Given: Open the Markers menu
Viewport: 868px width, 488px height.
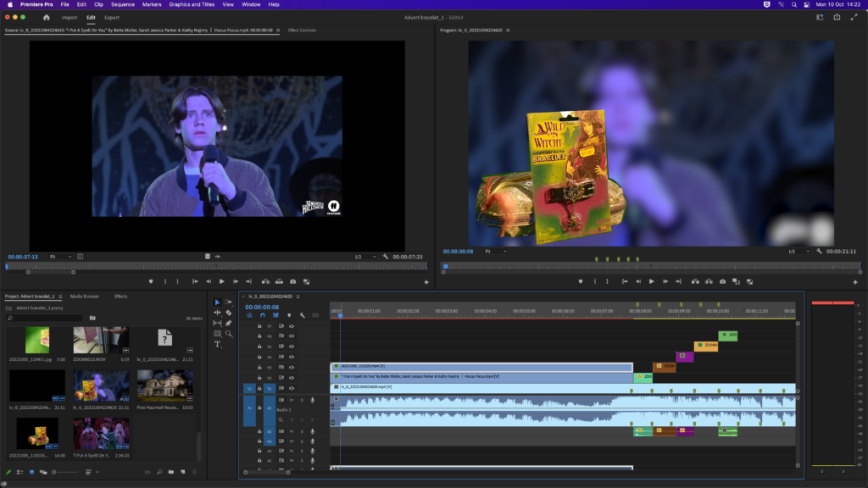Looking at the screenshot, I should 152,4.
